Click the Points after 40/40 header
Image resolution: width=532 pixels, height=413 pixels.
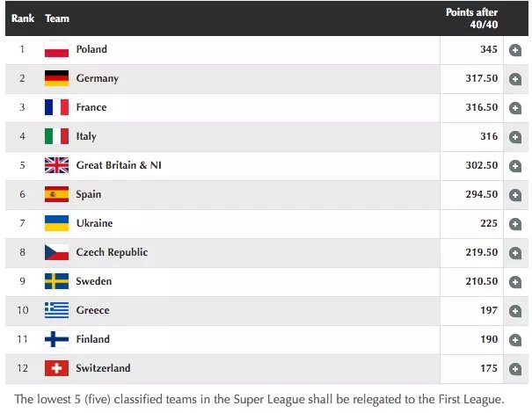click(471, 18)
